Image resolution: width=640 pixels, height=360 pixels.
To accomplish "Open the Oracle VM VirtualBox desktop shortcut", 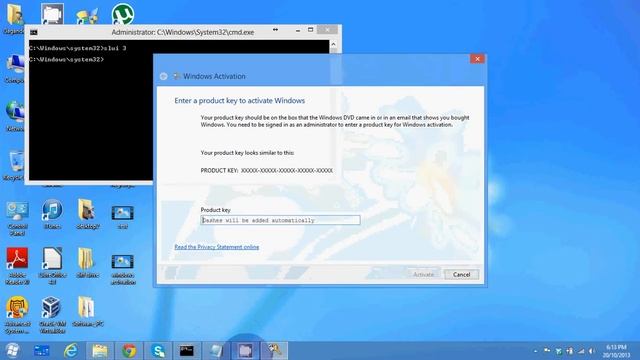I will [52, 315].
